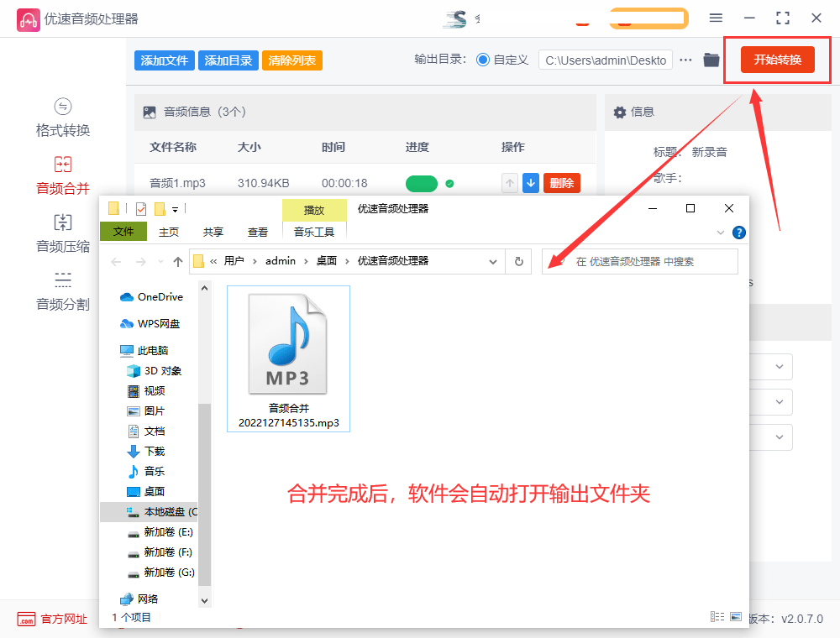Select 3D 对象 in Explorer sidebar
This screenshot has height=638, width=840.
pos(155,370)
